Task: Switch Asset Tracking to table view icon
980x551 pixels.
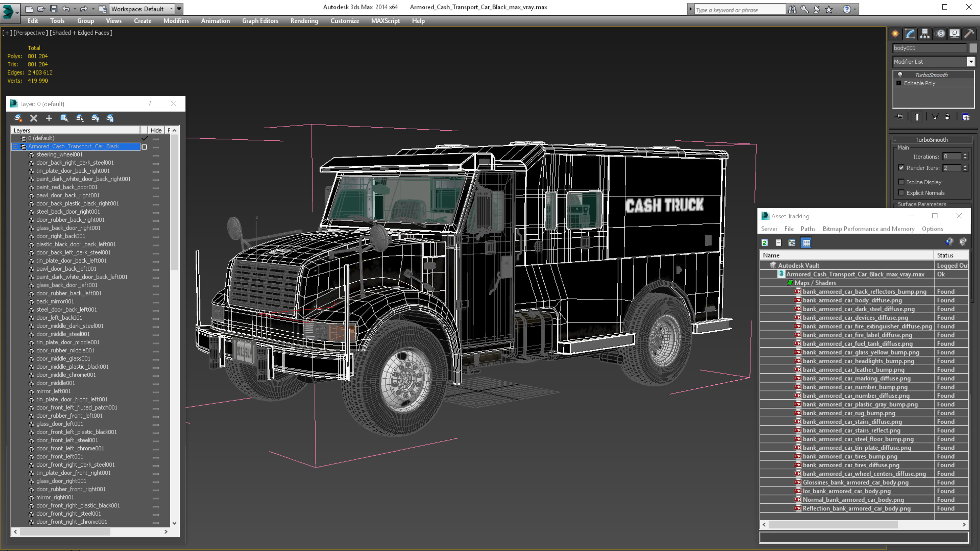Action: pos(806,243)
